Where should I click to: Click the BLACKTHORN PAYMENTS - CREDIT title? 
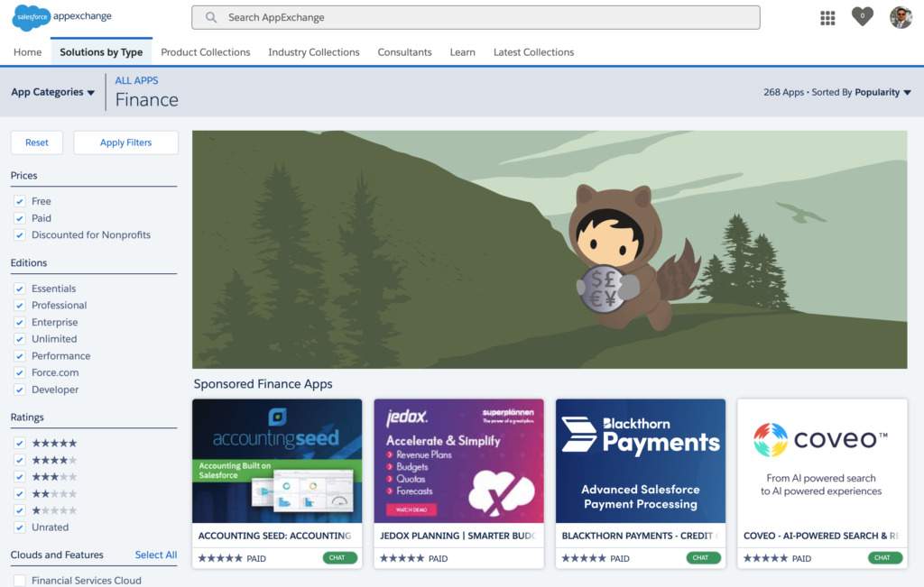640,536
